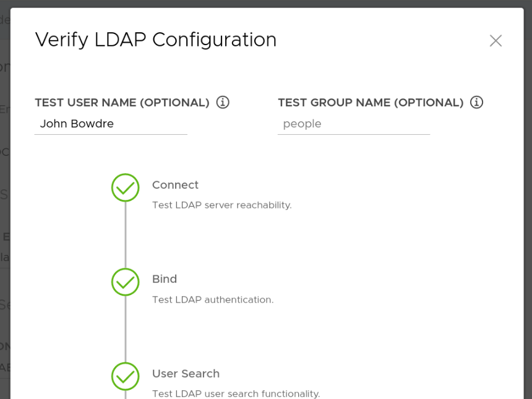Click the 'Test LDAP authentication' description
This screenshot has height=399, width=532.
pyautogui.click(x=213, y=299)
